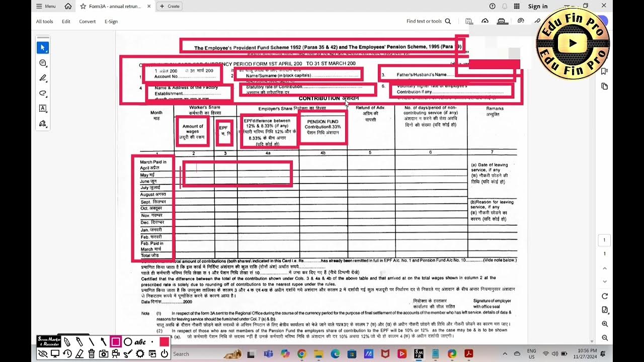Open the page thumbnails panel icon
The height and width of the screenshot is (362, 644).
[605, 86]
